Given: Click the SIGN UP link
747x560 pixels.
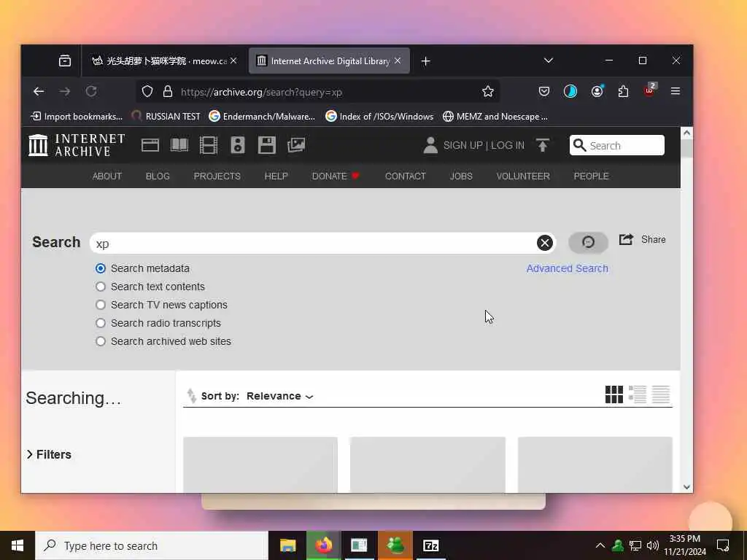Looking at the screenshot, I should click(462, 145).
